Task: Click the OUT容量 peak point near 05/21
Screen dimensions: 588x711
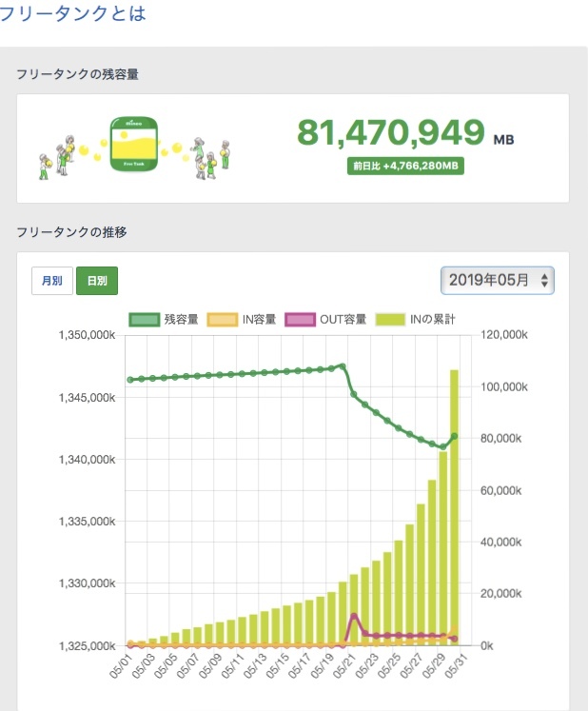Action: pyautogui.click(x=354, y=616)
